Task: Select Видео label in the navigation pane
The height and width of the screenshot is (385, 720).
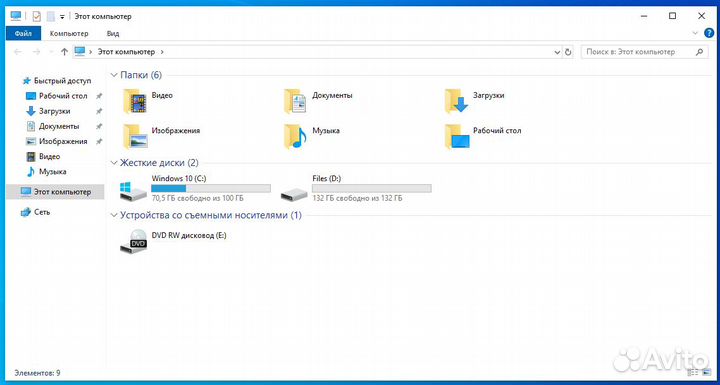Action: (50, 157)
